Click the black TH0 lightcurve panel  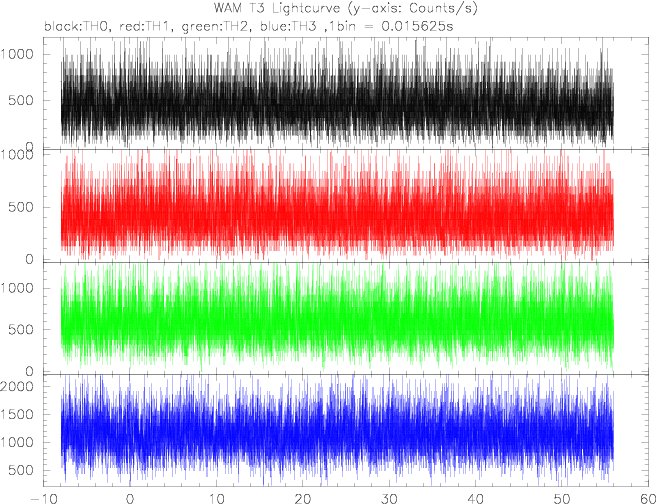coord(346,93)
